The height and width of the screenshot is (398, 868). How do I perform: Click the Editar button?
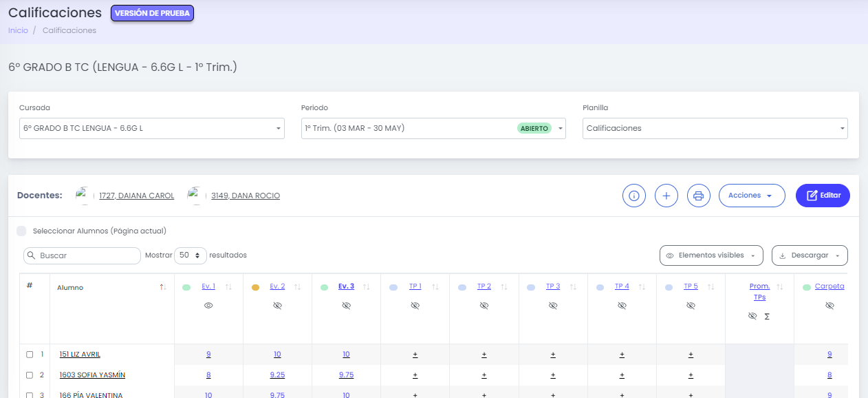pyautogui.click(x=823, y=196)
